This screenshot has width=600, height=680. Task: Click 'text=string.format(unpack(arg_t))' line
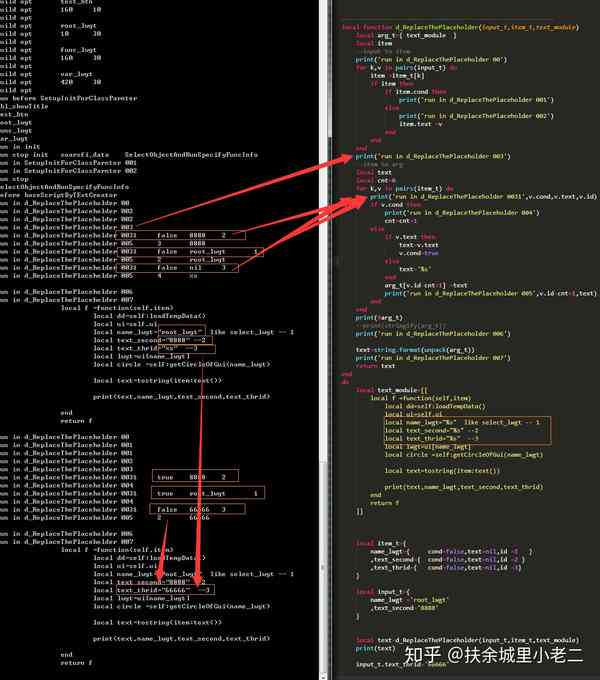pos(415,350)
